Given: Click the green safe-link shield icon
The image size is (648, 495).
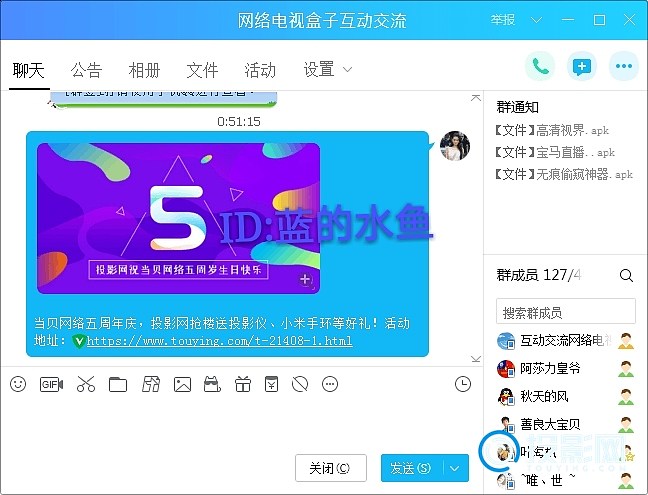Looking at the screenshot, I should [79, 341].
